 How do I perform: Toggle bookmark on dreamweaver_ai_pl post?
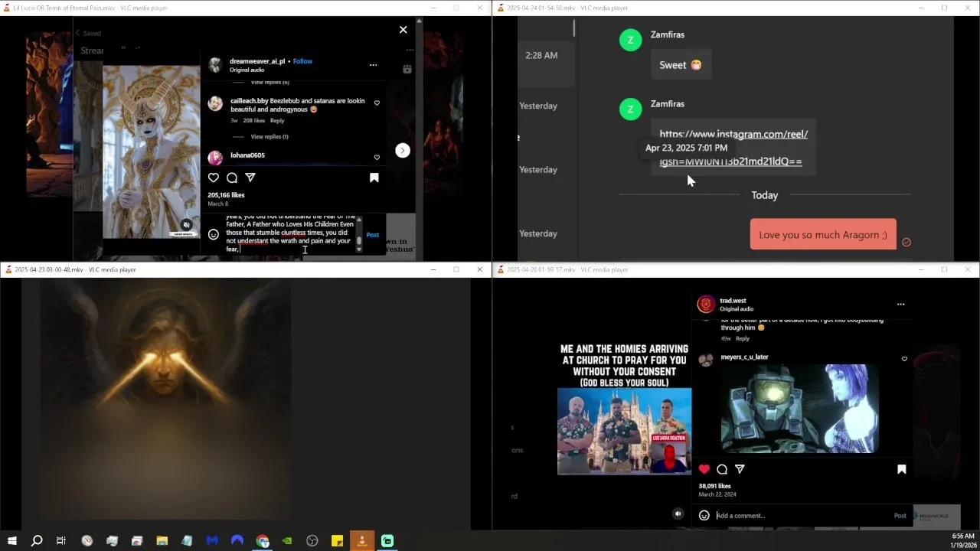point(374,178)
